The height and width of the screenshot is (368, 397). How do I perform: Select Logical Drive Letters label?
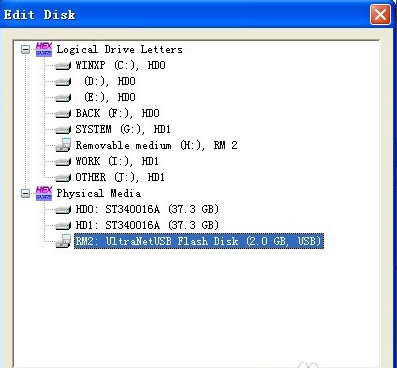(x=119, y=50)
